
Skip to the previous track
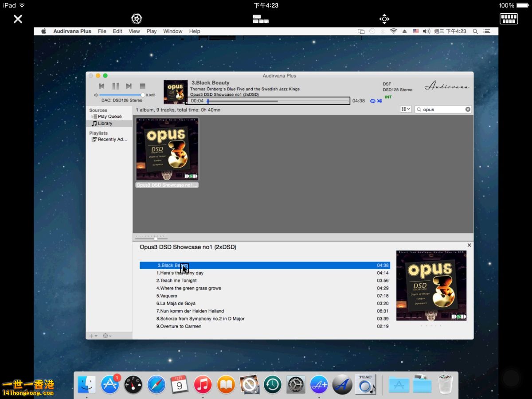tap(102, 86)
